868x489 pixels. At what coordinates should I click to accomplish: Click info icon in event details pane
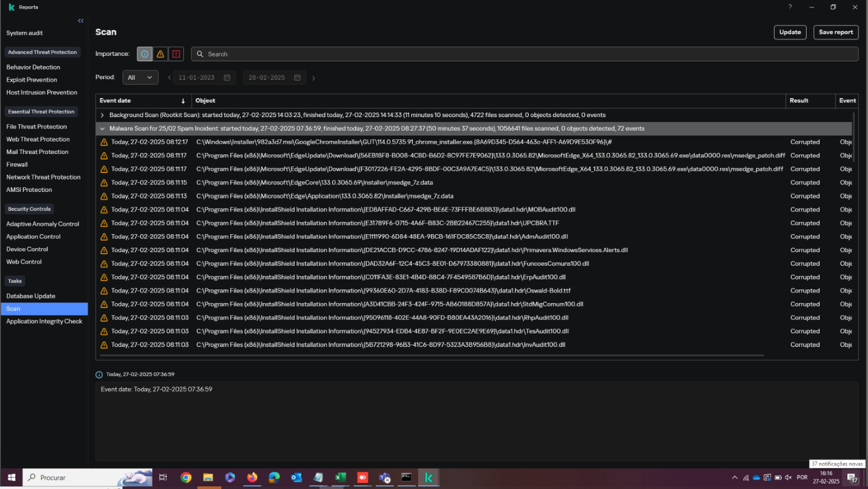99,375
